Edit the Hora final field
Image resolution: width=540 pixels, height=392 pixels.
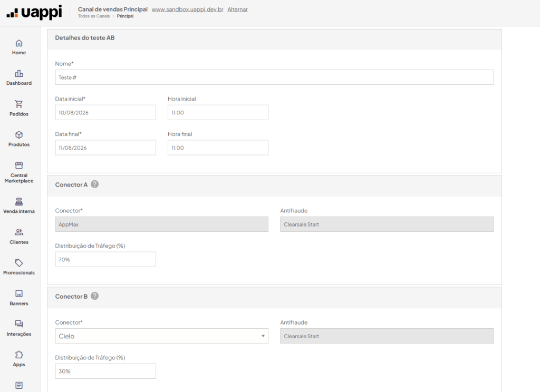click(218, 148)
